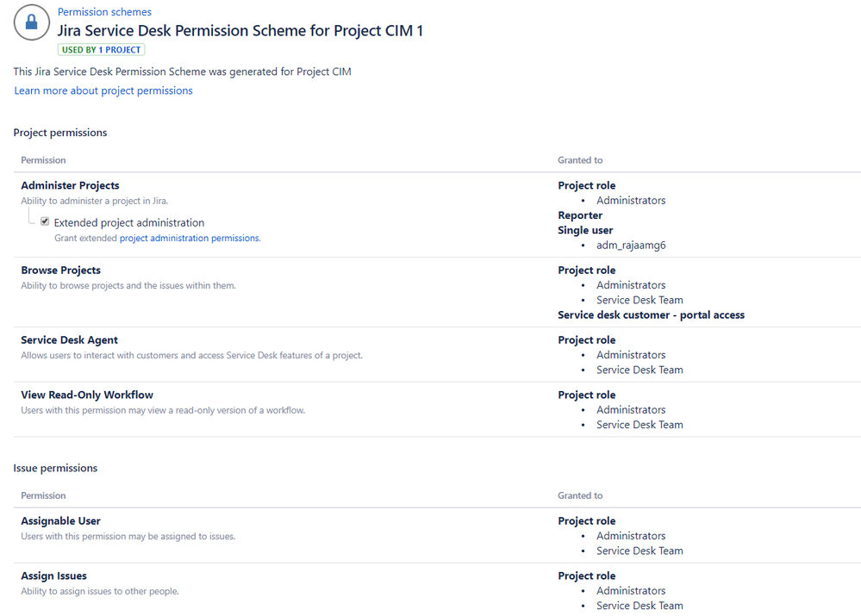Click Project role label in Assignable User row
This screenshot has height=616, width=861.
click(586, 521)
